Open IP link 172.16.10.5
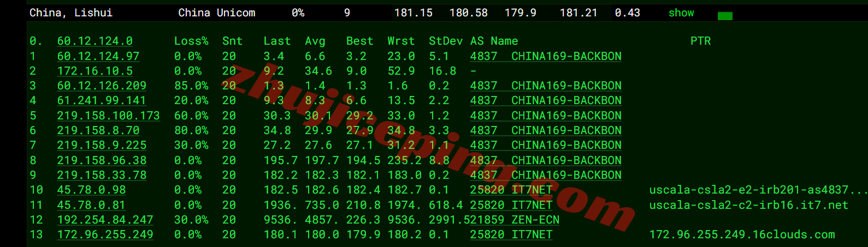This screenshot has height=247, width=868. click(95, 71)
